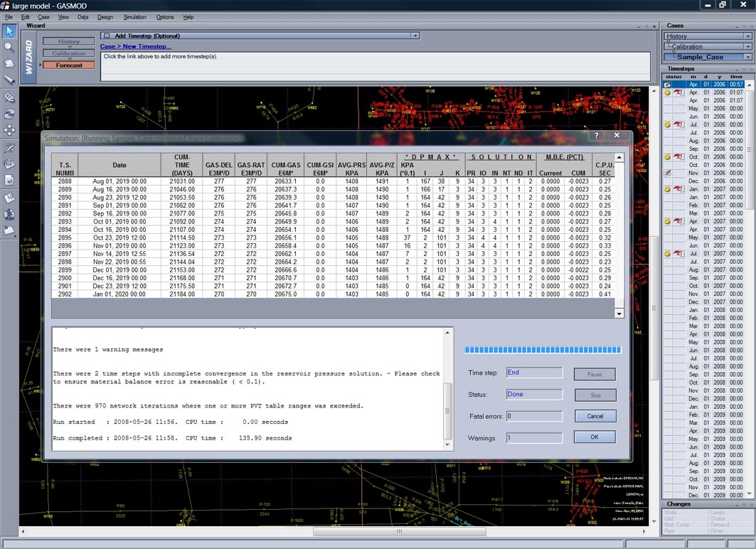
Task: Toggle yellow check status for Jan 2007 timestep
Action: coord(667,189)
